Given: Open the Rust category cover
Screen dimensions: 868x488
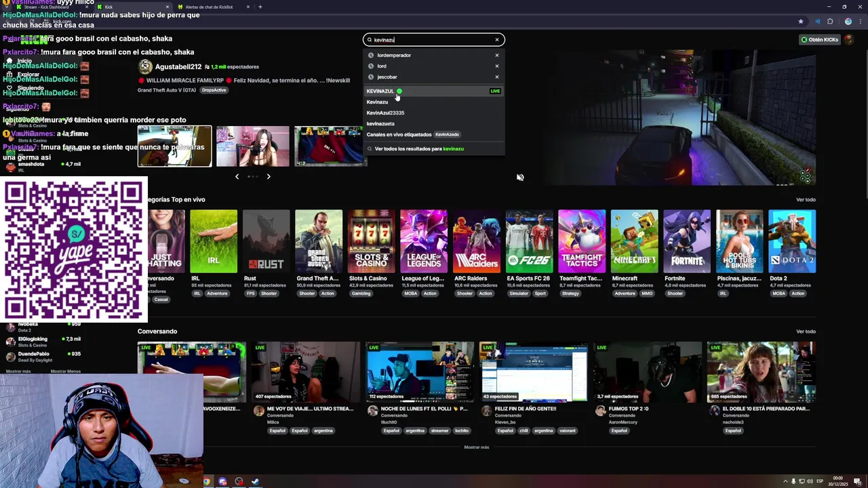Looking at the screenshot, I should (x=266, y=241).
